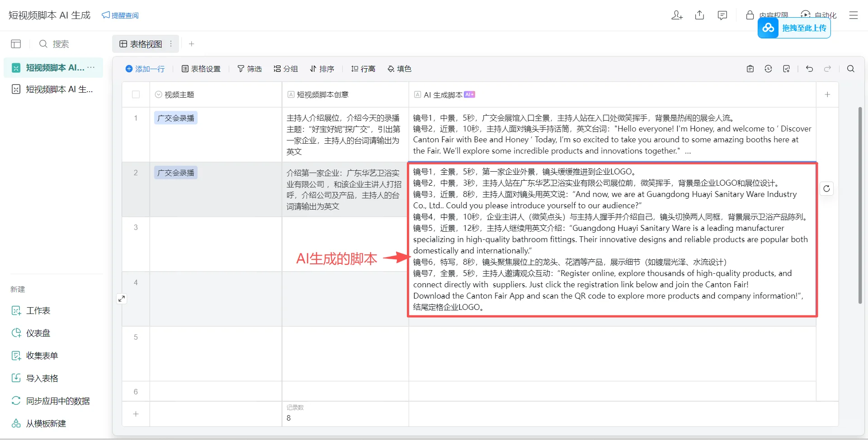Open comments via the speech bubble icon
The image size is (868, 440).
pos(722,15)
